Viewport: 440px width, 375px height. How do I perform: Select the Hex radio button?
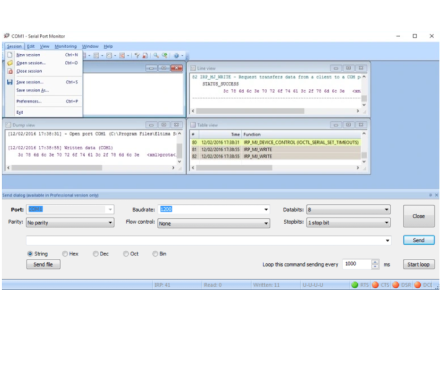point(65,254)
